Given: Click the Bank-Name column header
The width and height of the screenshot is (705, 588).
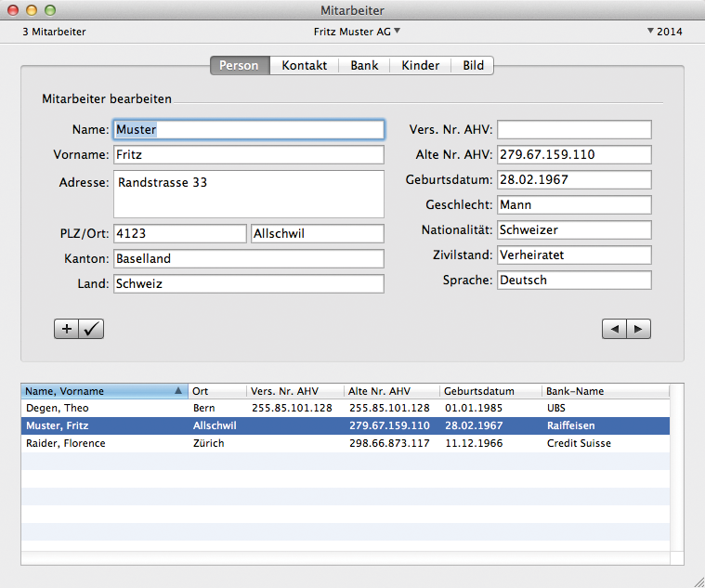Looking at the screenshot, I should click(x=604, y=391).
